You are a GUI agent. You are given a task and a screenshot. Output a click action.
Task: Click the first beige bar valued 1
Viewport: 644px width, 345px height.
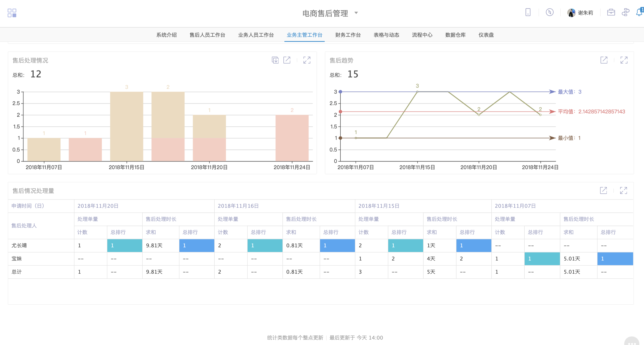click(x=44, y=149)
